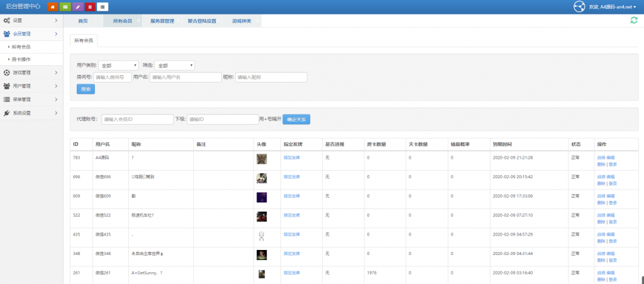Click the nickname 极速机车社?
The image size is (644, 284).
coord(143,215)
